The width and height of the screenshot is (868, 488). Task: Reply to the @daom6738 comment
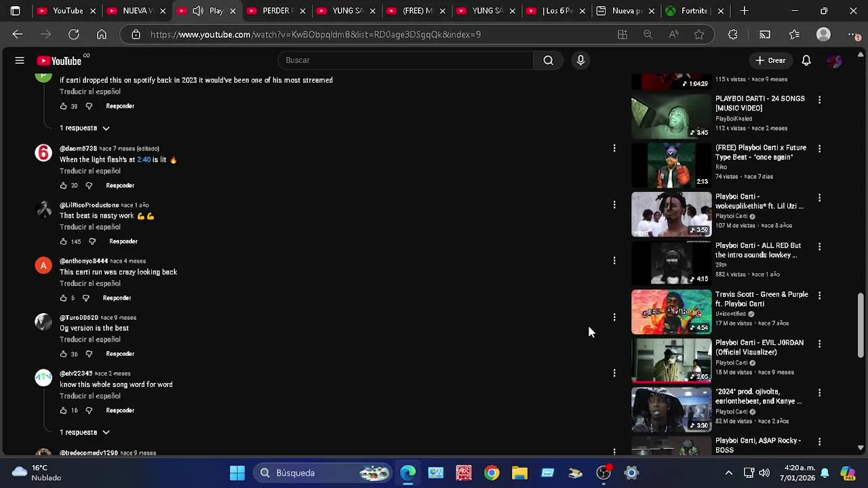pyautogui.click(x=120, y=185)
